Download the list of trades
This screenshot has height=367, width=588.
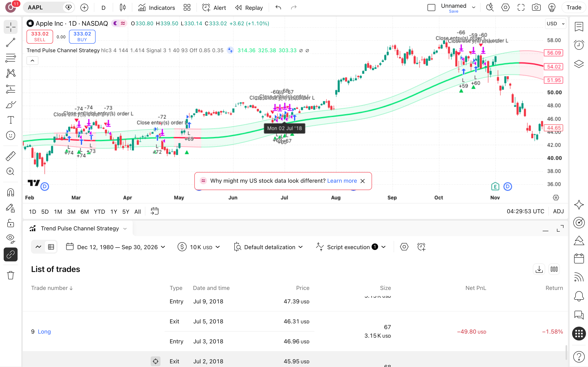539,269
